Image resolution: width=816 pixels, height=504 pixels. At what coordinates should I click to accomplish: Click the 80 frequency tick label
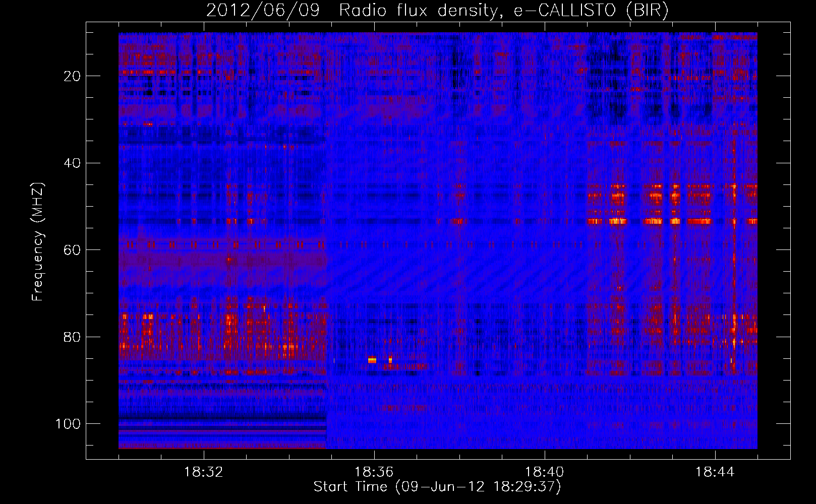(72, 337)
